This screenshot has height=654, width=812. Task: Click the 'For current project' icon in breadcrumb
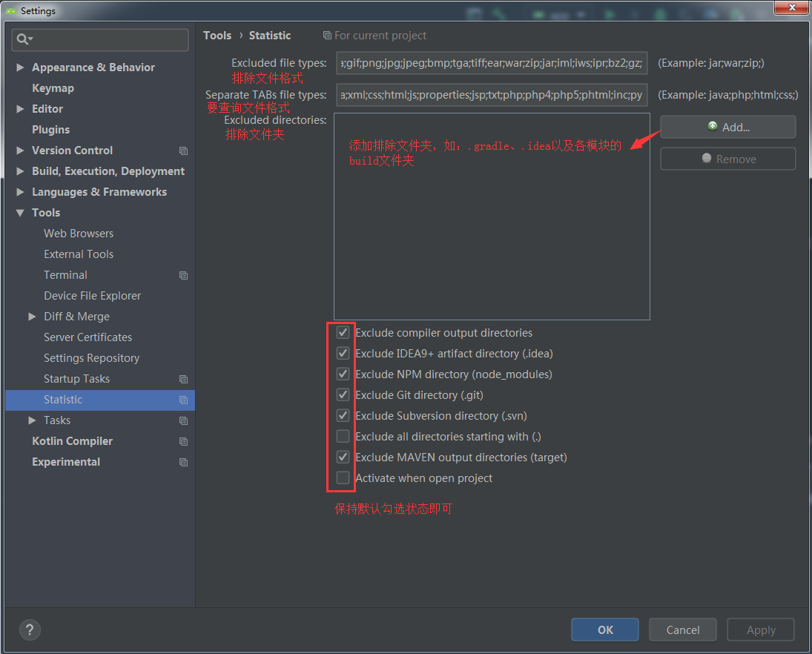(x=326, y=36)
